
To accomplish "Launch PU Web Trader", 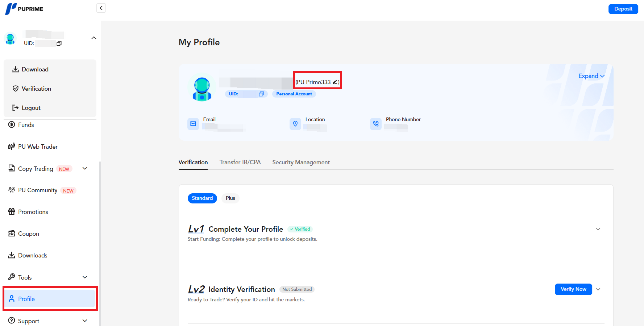I will [x=38, y=147].
